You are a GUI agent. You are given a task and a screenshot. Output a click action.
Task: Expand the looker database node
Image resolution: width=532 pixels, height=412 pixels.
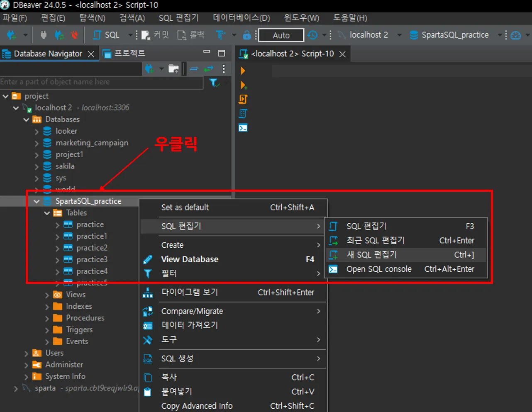click(x=37, y=132)
